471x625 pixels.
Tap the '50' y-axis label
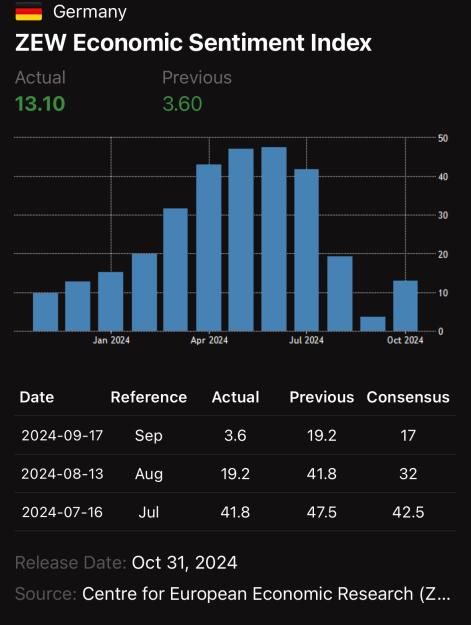coord(443,138)
